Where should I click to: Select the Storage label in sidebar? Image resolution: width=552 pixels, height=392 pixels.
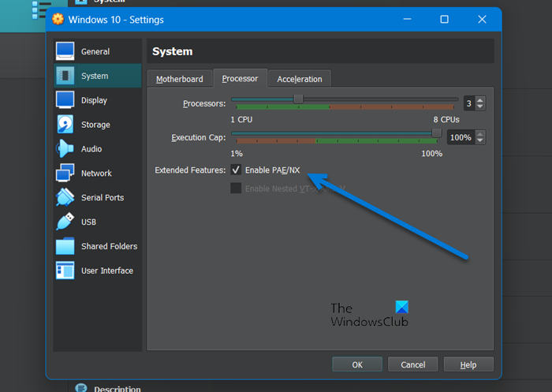(x=95, y=125)
